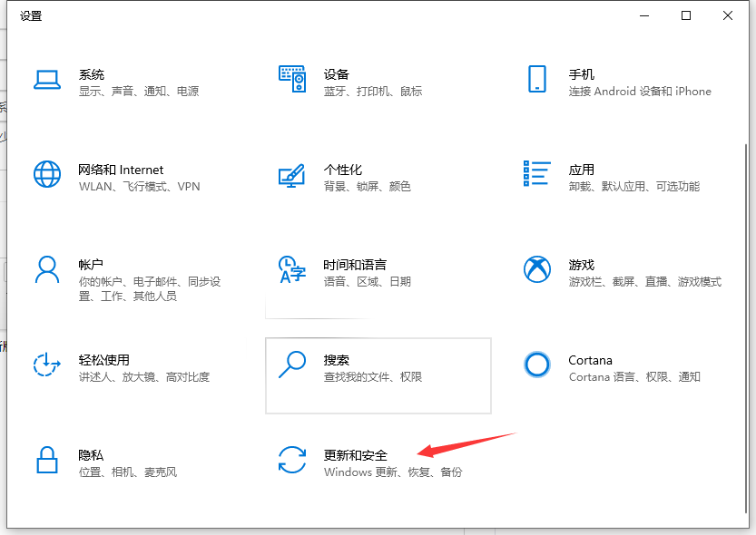This screenshot has width=756, height=535.
Task: Click the Apps list icon
Action: tap(537, 174)
